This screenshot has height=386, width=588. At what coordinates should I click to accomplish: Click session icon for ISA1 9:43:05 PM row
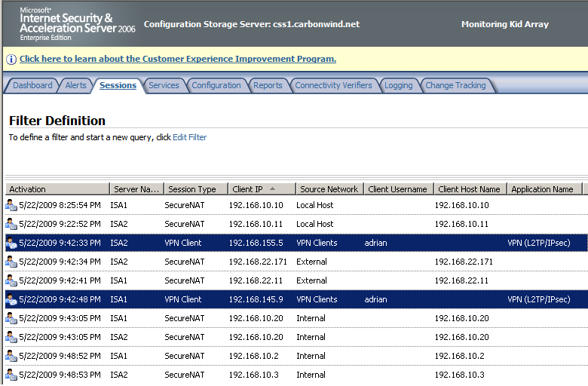(11, 318)
